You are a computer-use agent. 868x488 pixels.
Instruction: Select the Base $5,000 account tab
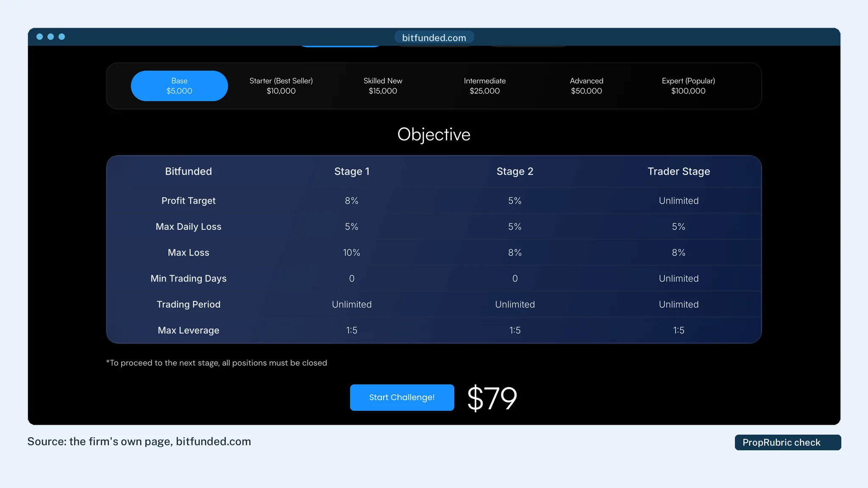(x=179, y=86)
